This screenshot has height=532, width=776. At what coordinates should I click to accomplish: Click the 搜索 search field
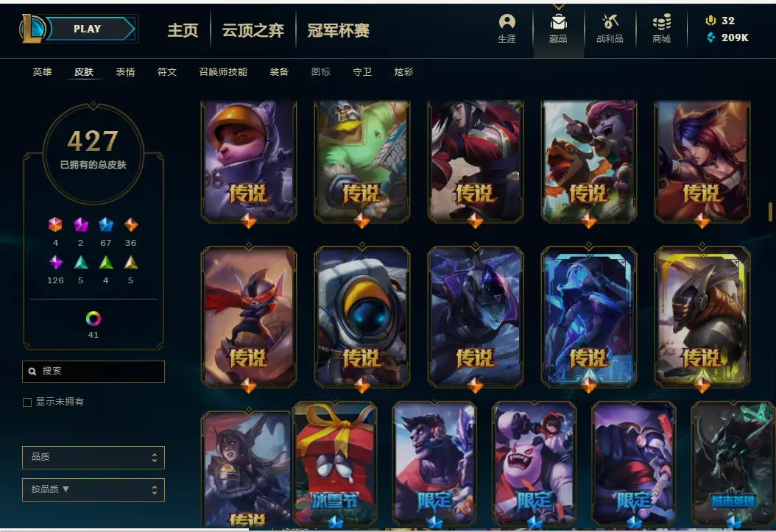[x=93, y=372]
